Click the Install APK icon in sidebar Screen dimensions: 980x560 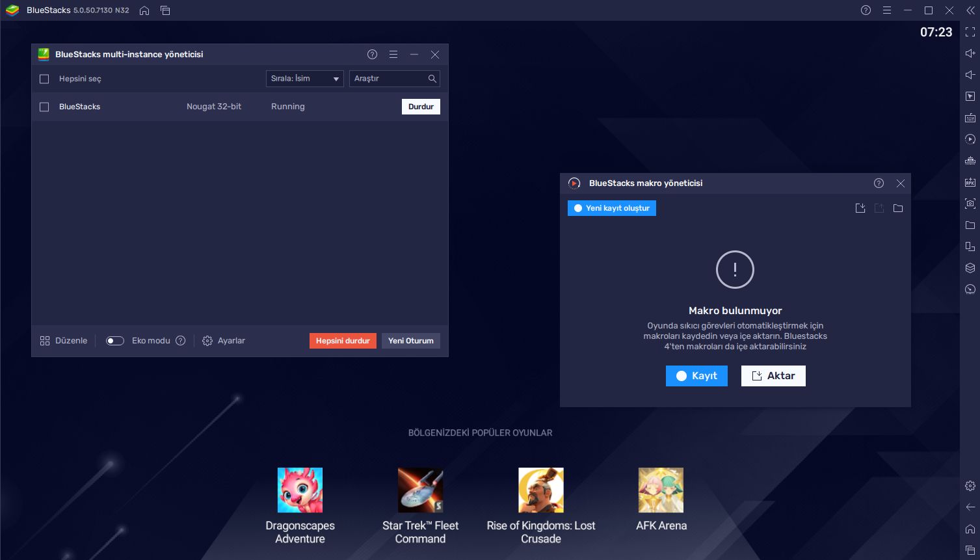click(x=970, y=182)
